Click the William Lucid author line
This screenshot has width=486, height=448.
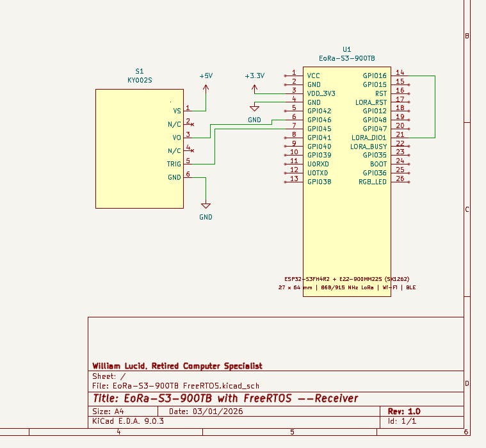tap(177, 366)
